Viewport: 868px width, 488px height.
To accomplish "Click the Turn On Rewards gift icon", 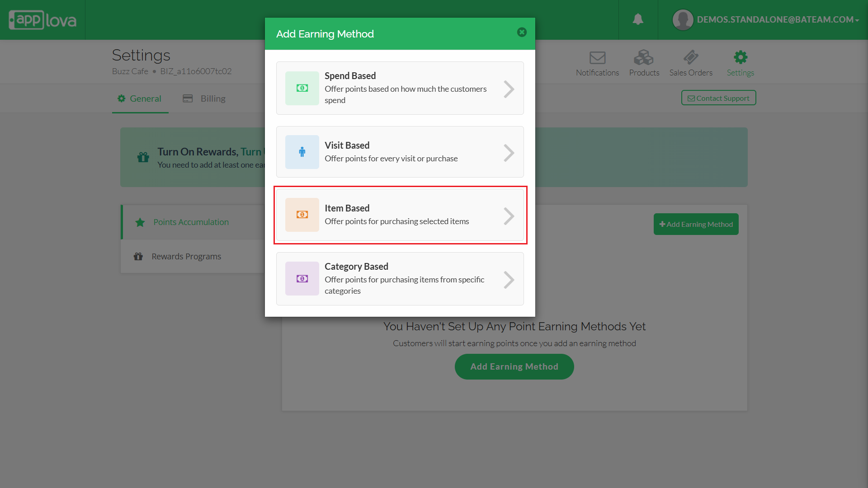I will tap(143, 157).
